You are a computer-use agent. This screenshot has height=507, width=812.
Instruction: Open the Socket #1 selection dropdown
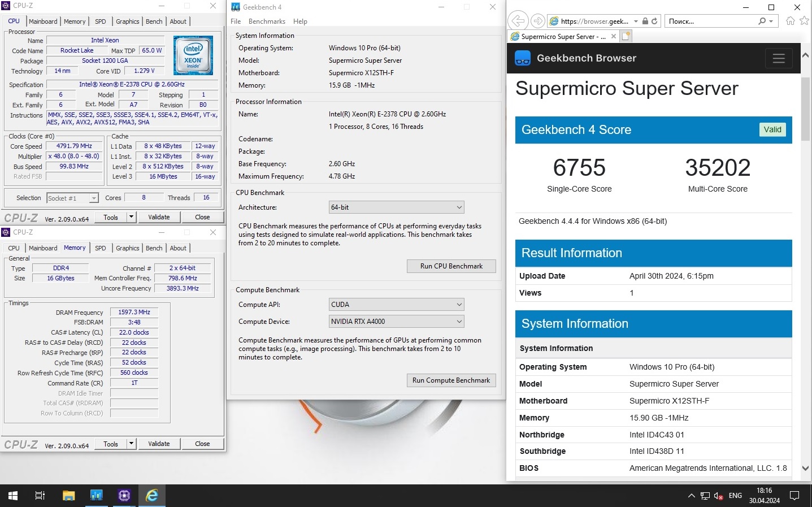tap(72, 198)
